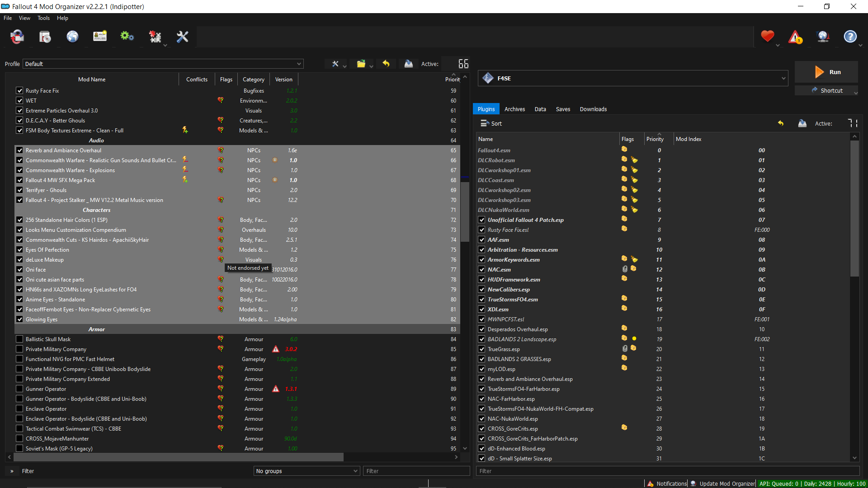Enable the Private Military Company Extended mod
This screenshot has height=488, width=868.
(19, 379)
